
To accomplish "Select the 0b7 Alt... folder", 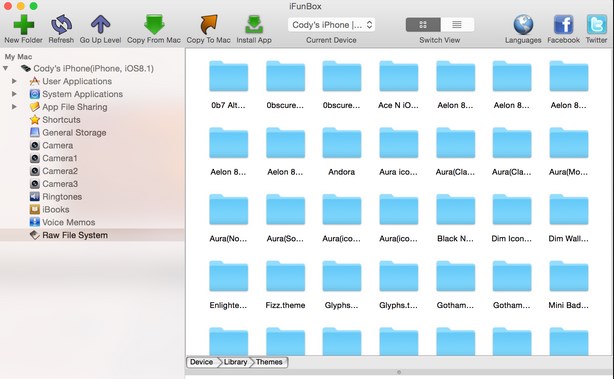I will [x=228, y=76].
